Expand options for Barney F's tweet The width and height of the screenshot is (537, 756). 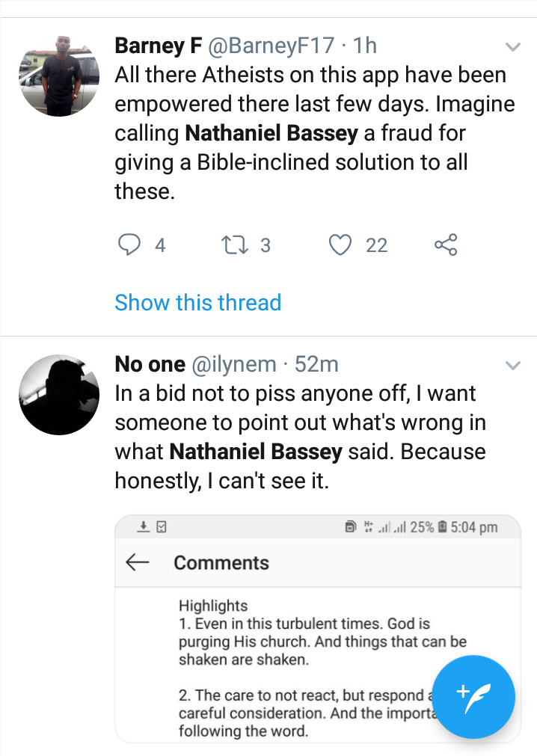(x=512, y=47)
